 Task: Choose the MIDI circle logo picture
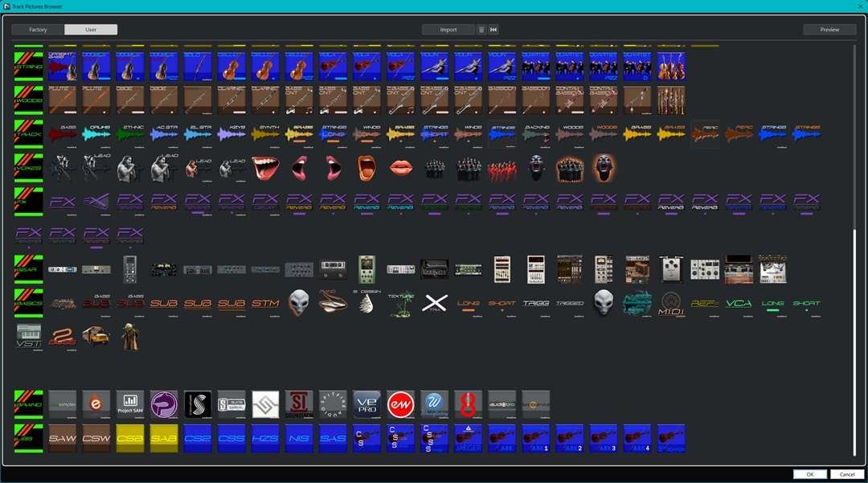(x=671, y=305)
